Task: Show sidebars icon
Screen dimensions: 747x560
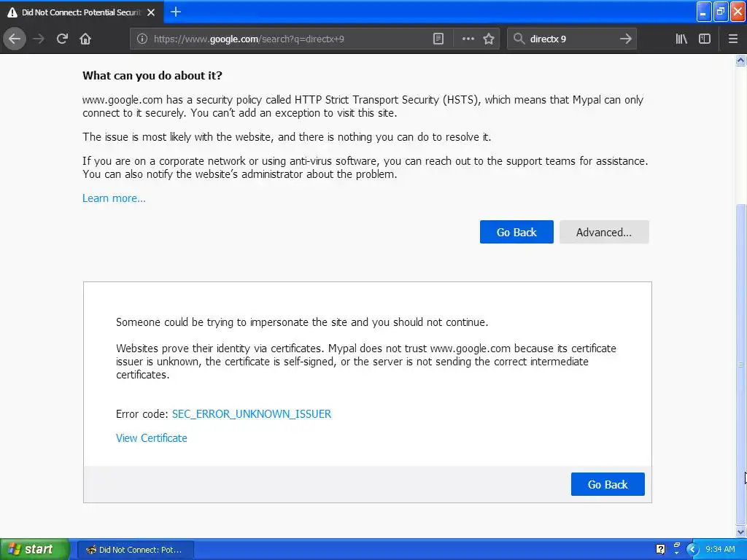Action: click(705, 39)
